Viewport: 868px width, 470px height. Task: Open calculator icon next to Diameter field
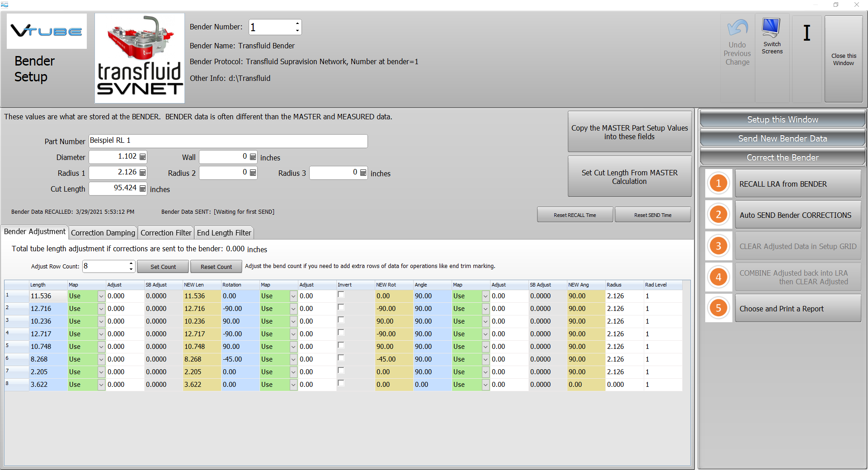click(x=143, y=157)
